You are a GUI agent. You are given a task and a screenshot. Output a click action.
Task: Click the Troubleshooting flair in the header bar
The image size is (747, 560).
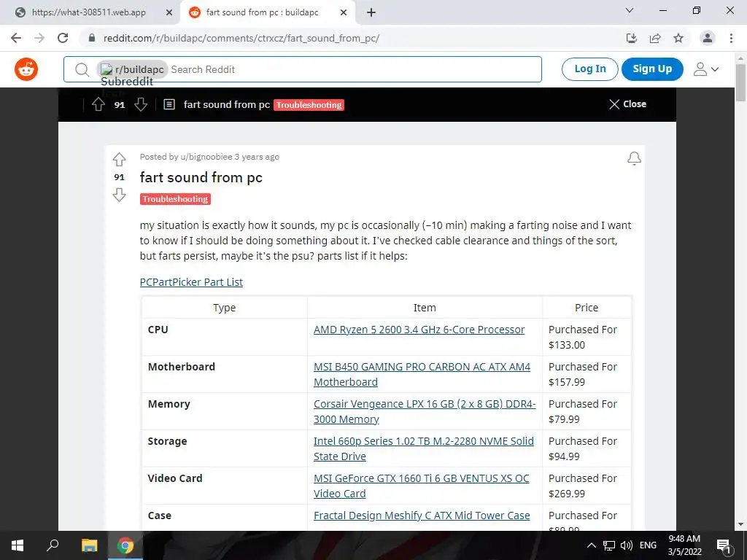click(309, 105)
